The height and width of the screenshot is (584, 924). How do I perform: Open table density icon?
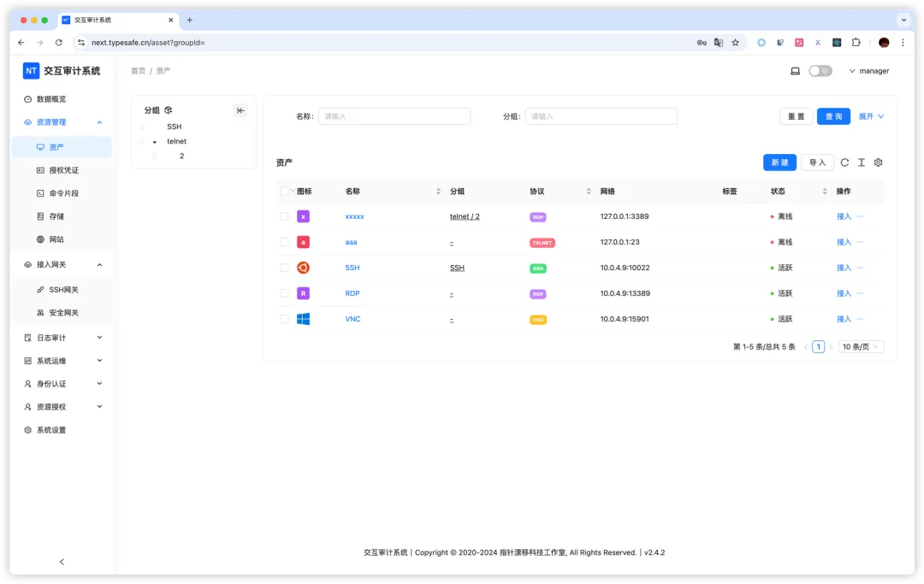tap(861, 162)
